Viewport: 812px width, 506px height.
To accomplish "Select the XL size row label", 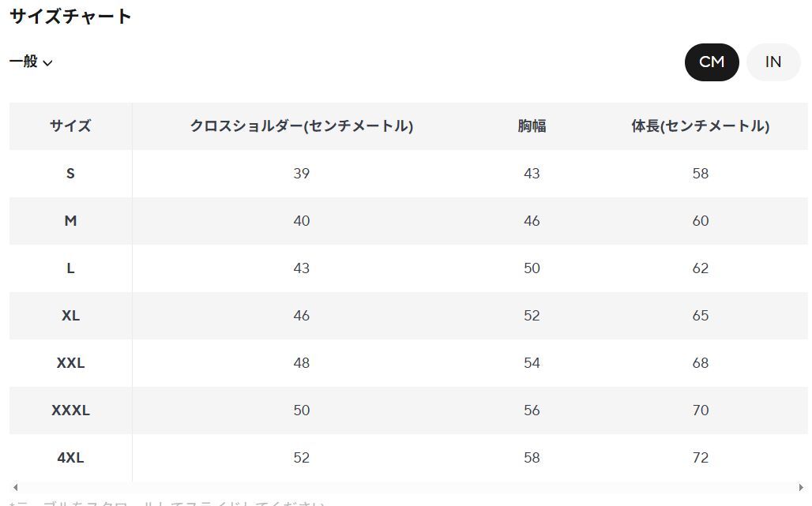I will coord(70,315).
